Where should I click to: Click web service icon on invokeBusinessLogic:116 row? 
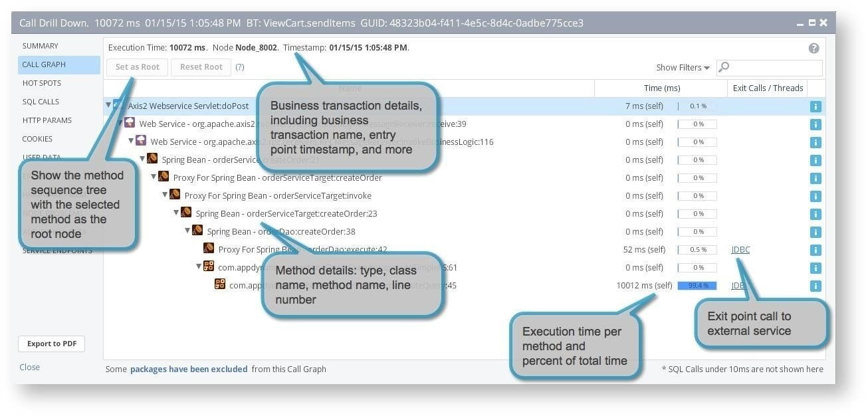coord(141,141)
